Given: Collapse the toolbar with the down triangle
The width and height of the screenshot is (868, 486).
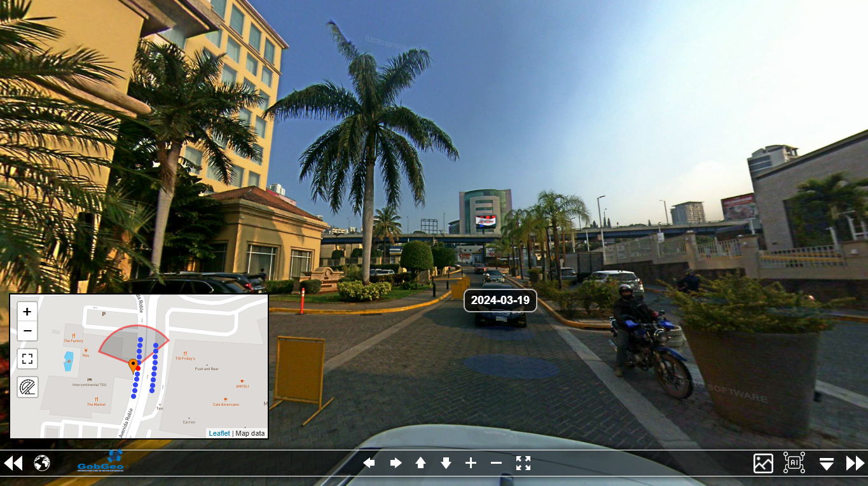Looking at the screenshot, I should tap(826, 464).
